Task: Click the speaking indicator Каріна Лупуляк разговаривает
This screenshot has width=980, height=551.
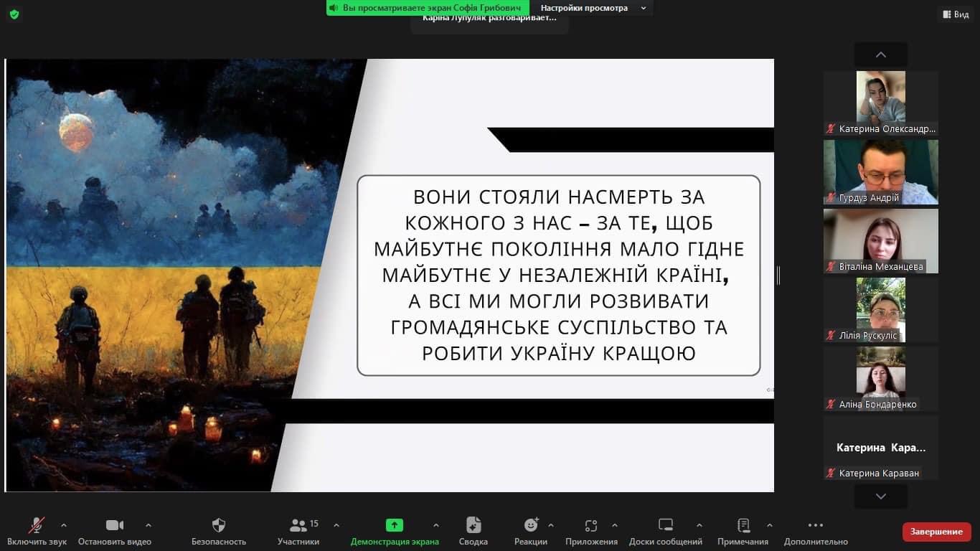Action: pos(489,18)
